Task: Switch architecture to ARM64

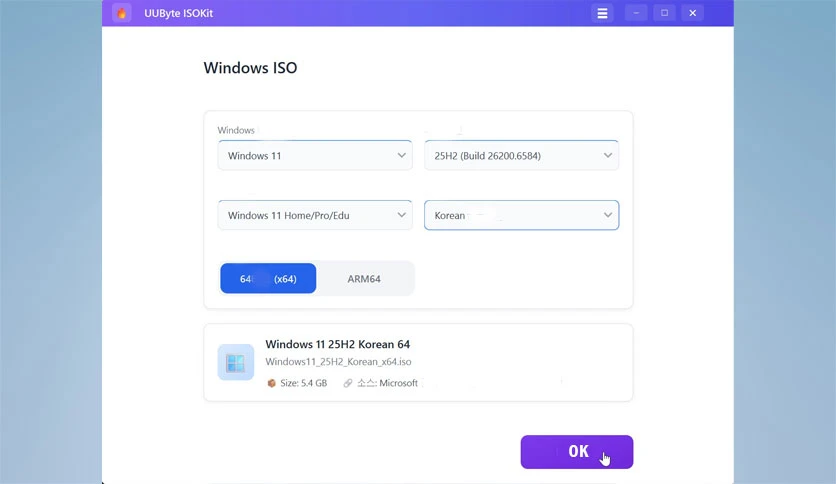Action: coord(364,279)
